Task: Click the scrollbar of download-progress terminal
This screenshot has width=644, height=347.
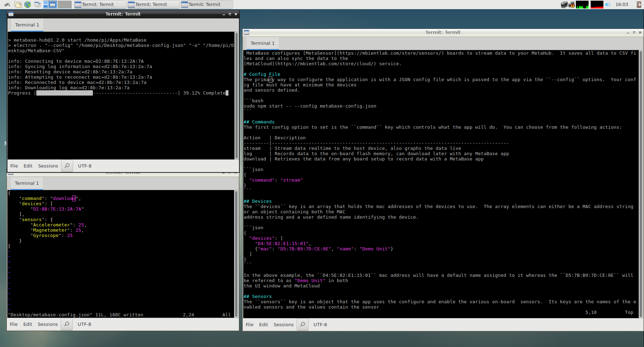Action: pos(237,96)
